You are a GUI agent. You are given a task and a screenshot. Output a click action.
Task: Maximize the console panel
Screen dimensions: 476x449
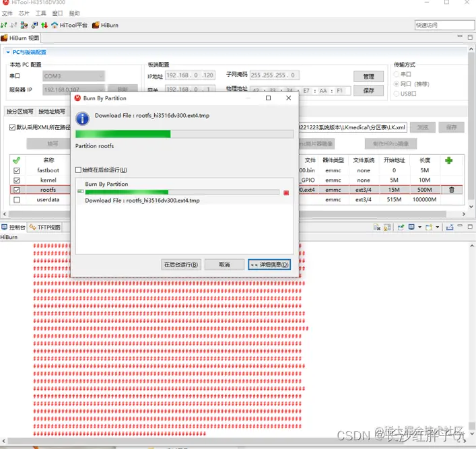[470, 226]
